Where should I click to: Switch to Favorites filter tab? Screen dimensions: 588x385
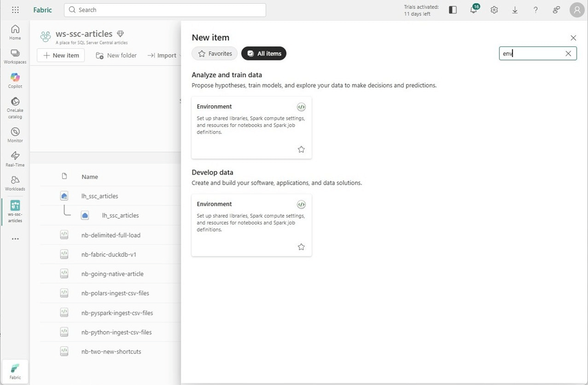(x=215, y=54)
